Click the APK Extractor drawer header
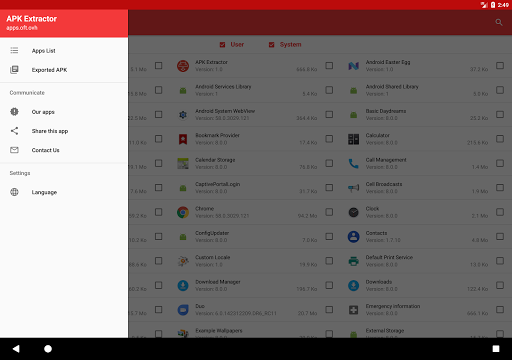 (x=64, y=23)
